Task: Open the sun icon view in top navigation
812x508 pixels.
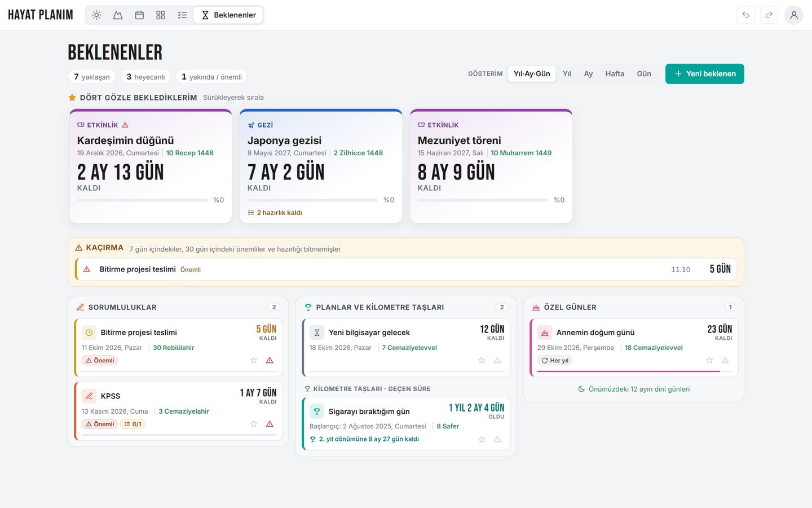Action: (96, 15)
